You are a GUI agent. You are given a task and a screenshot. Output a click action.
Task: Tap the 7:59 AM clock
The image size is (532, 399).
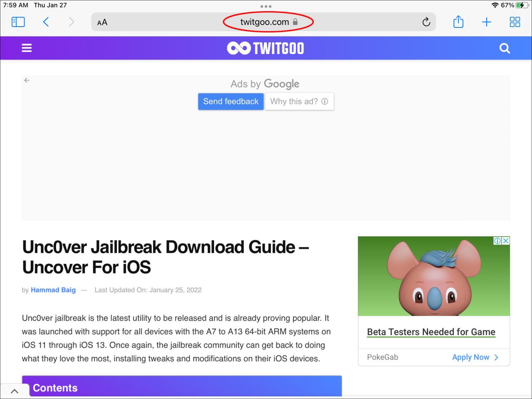(16, 5)
